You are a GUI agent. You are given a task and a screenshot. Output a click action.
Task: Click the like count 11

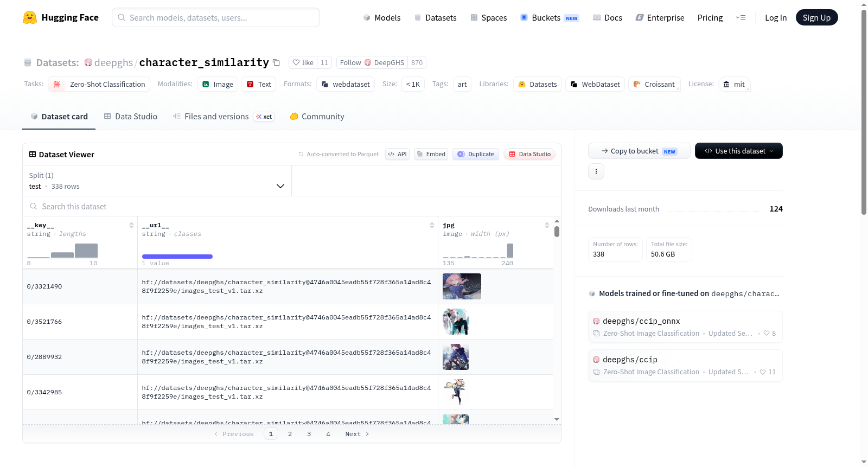(324, 62)
